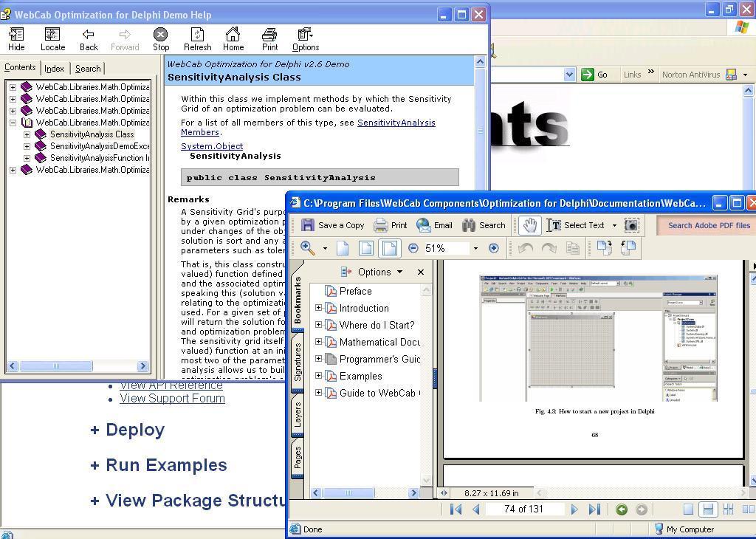Rotate page counterclockwise in PDF viewer
The height and width of the screenshot is (539, 756).
pyautogui.click(x=628, y=248)
